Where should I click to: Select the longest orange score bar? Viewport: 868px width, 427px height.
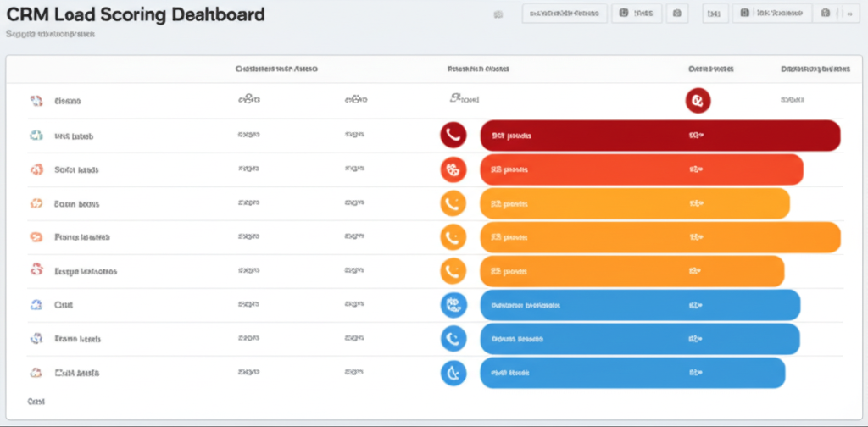pyautogui.click(x=660, y=237)
